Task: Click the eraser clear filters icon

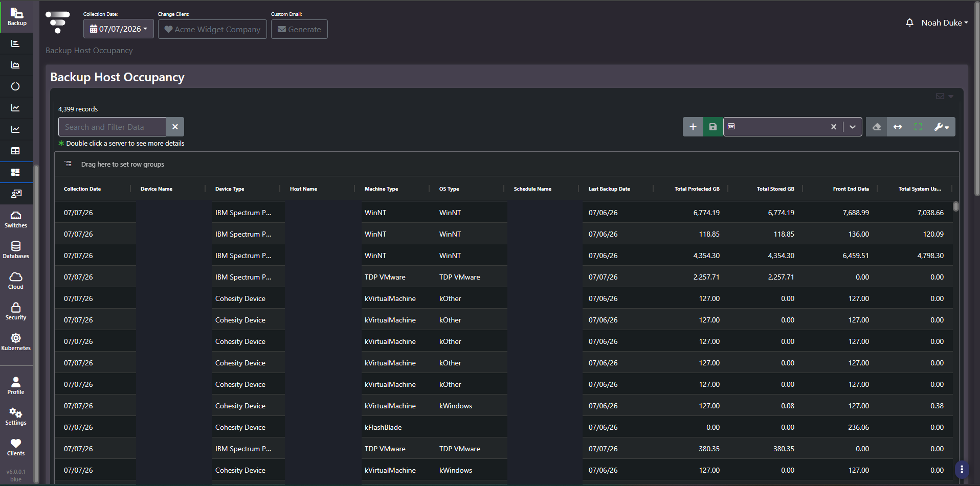Action: point(877,127)
